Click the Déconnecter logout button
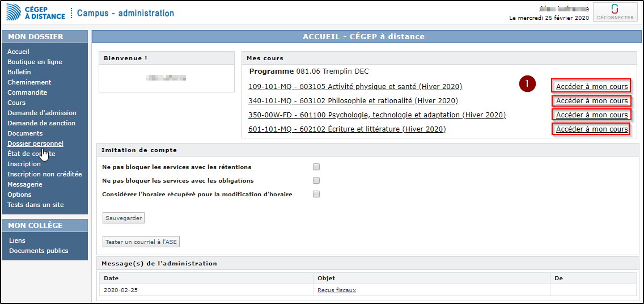Viewport: 644px width, 304px height. click(x=615, y=12)
